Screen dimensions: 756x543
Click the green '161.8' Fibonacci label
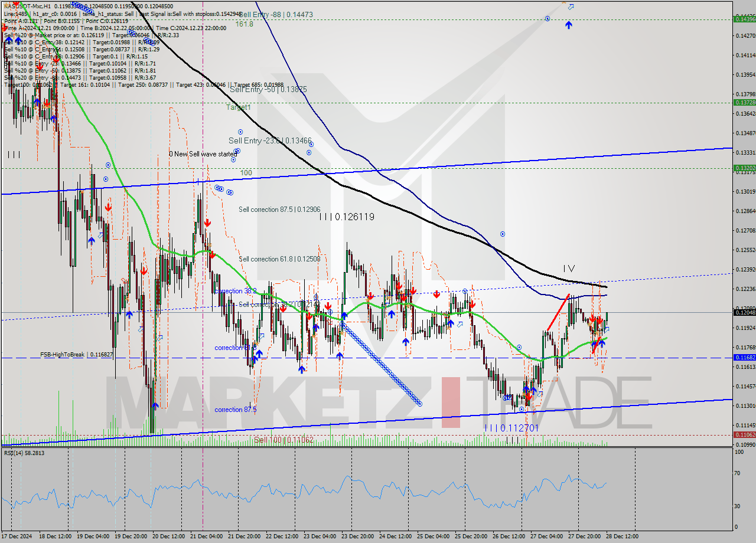[x=244, y=24]
